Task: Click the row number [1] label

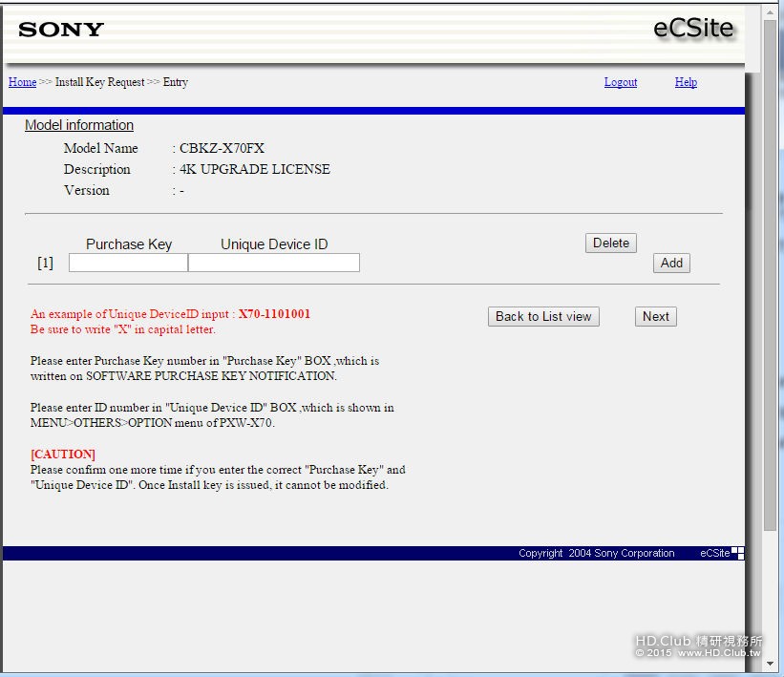Action: click(46, 263)
